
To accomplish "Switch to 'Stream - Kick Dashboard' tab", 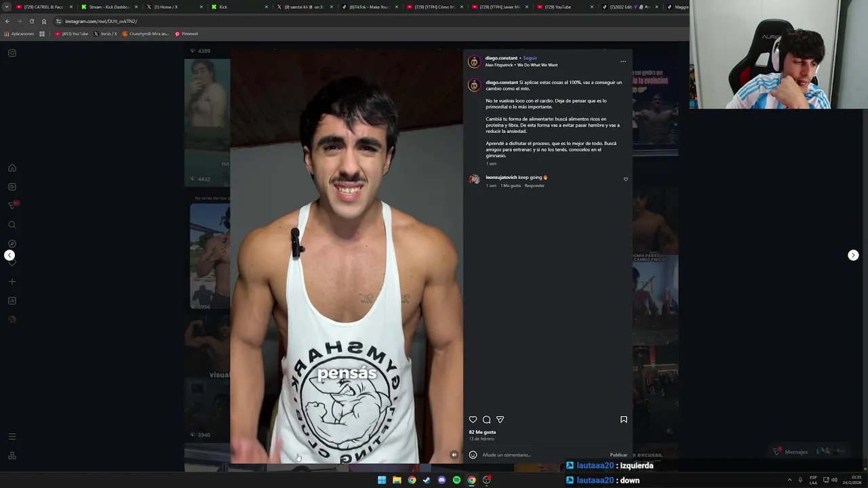I will (x=108, y=7).
